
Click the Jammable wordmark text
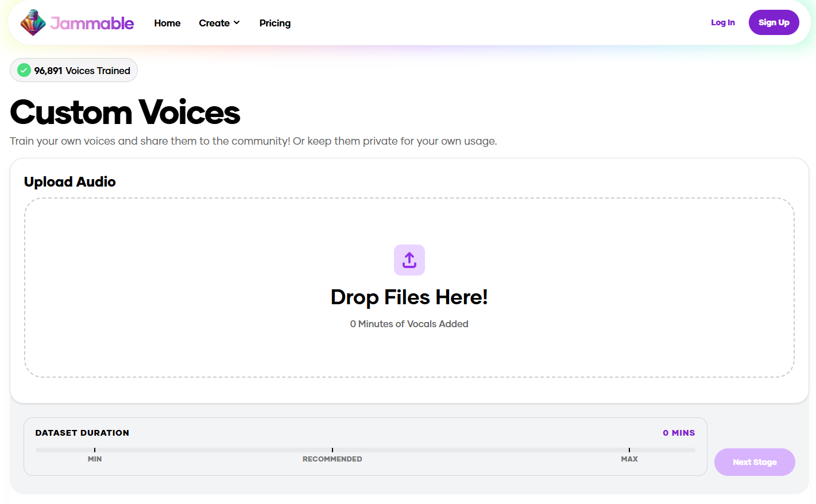click(x=92, y=23)
